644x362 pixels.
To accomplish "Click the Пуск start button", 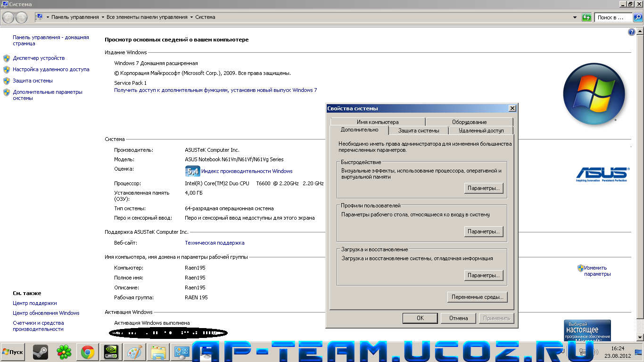I will [13, 352].
